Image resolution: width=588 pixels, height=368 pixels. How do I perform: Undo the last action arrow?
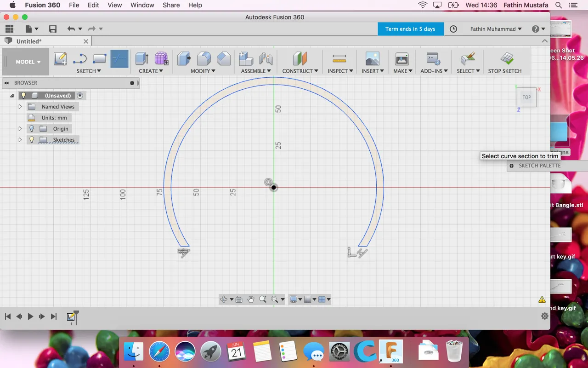coord(71,29)
